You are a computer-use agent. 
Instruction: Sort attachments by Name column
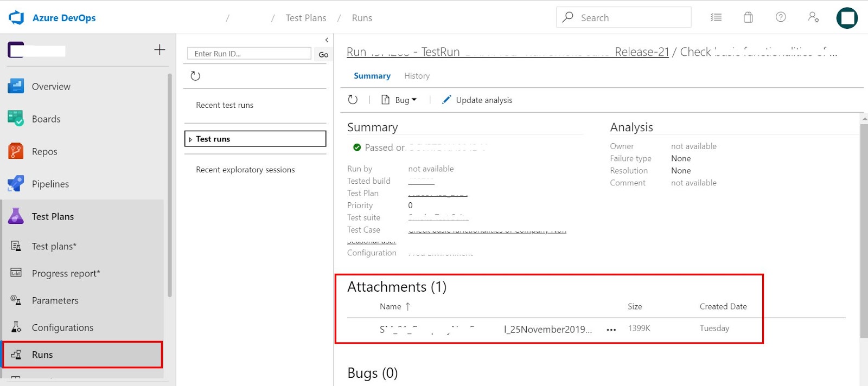coord(394,306)
